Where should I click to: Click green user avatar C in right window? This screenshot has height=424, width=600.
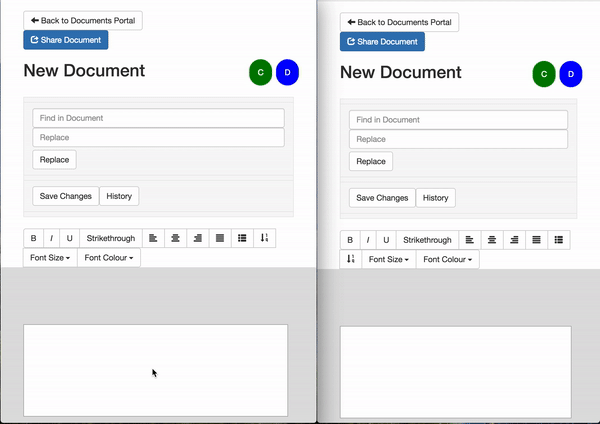pyautogui.click(x=544, y=74)
